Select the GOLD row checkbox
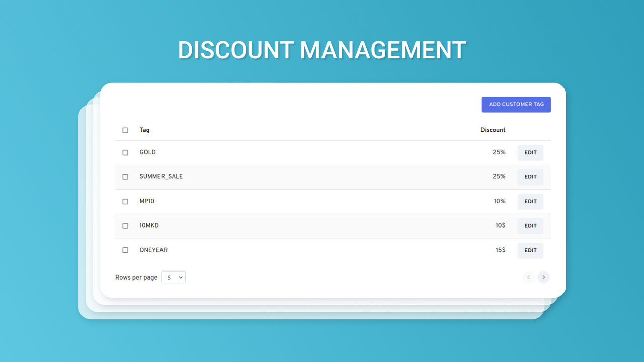The height and width of the screenshot is (362, 644). click(125, 152)
